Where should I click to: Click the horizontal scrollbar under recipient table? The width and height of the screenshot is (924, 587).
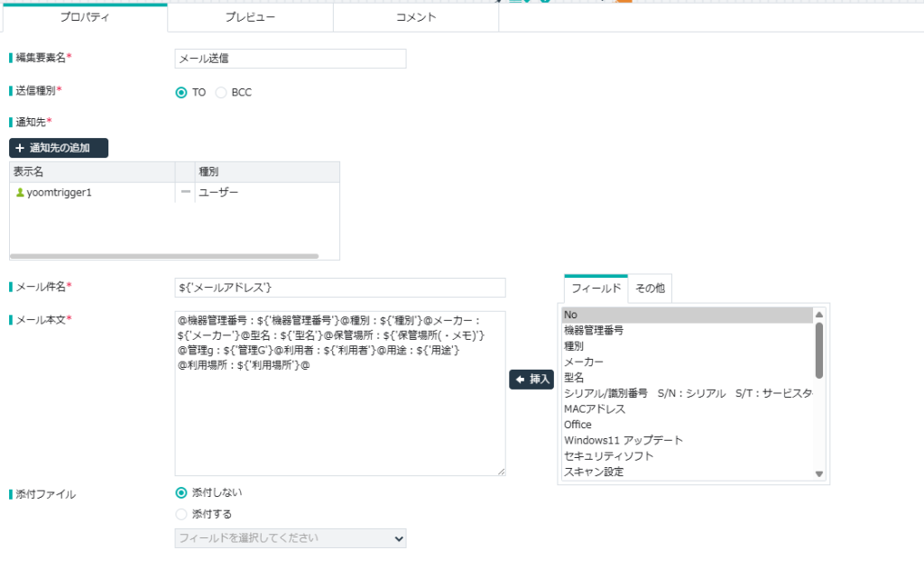coord(164,256)
